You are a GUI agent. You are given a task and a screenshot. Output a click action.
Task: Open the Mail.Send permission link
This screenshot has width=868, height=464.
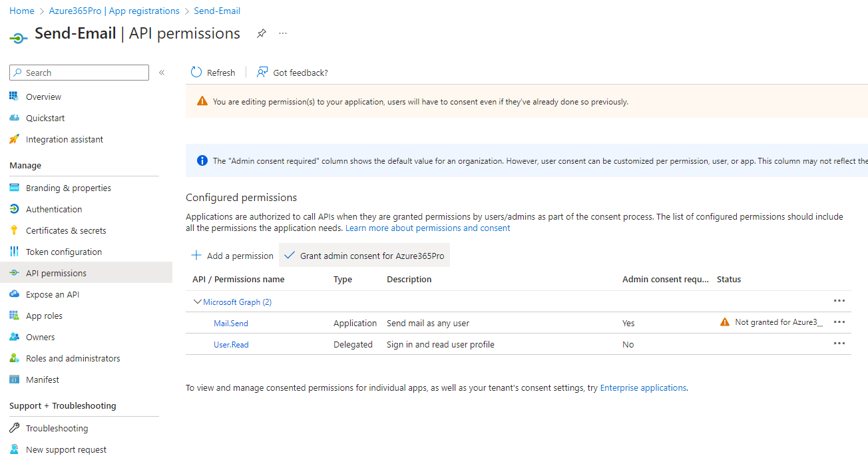[231, 323]
